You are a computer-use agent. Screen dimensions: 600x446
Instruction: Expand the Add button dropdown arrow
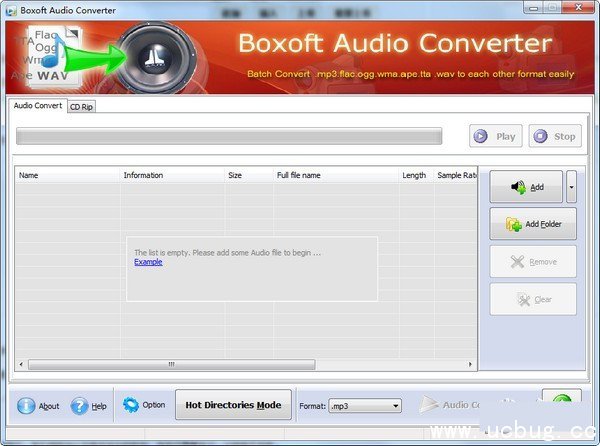(571, 187)
